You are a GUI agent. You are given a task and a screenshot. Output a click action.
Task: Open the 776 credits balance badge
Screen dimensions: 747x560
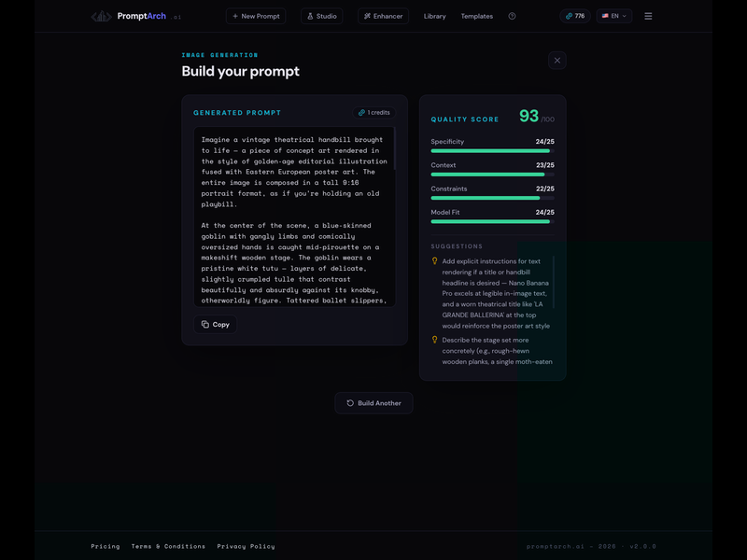point(575,16)
